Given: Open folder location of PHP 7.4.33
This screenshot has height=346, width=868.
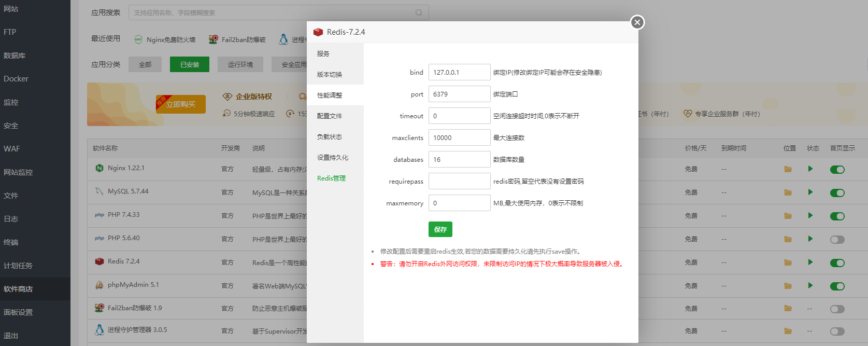Looking at the screenshot, I should (788, 216).
